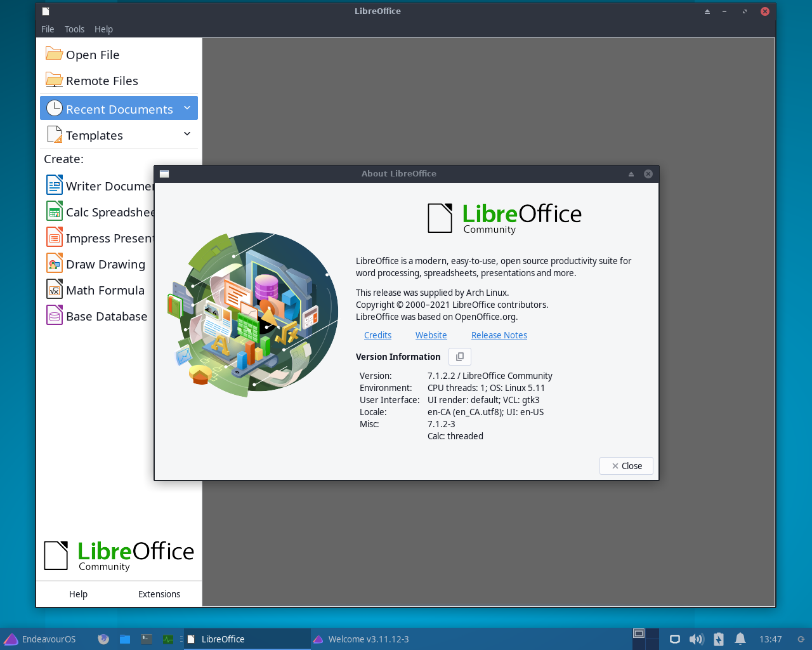Screen dimensions: 812x650
Task: Open the EndeavourOS application menu
Action: (x=39, y=639)
